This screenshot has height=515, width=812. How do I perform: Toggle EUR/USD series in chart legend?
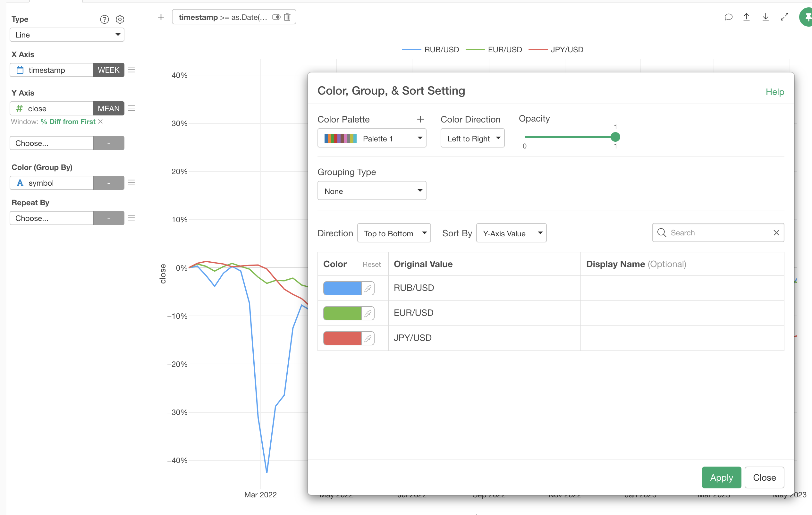point(494,50)
